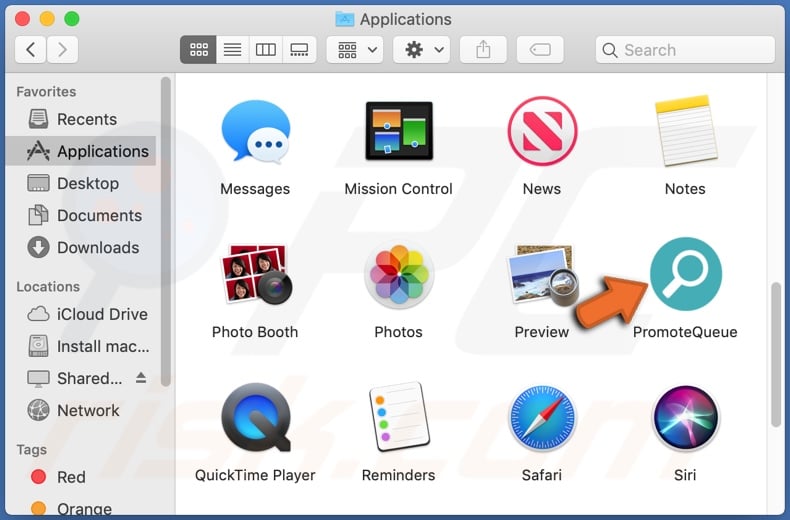Select Applications in the sidebar

(81, 151)
